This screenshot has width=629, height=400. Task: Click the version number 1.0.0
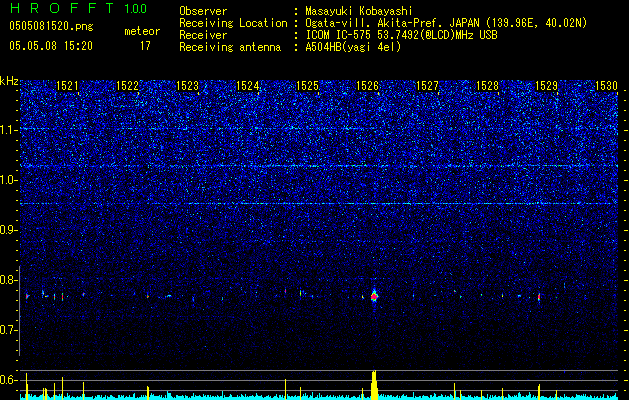pos(135,8)
